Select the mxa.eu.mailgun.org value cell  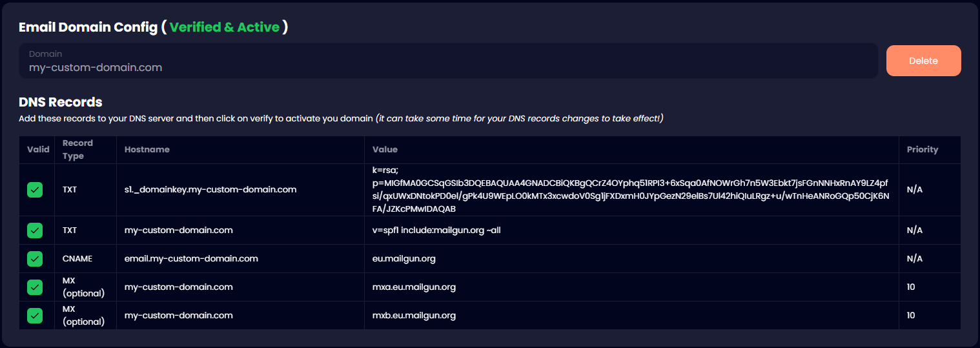(x=414, y=287)
